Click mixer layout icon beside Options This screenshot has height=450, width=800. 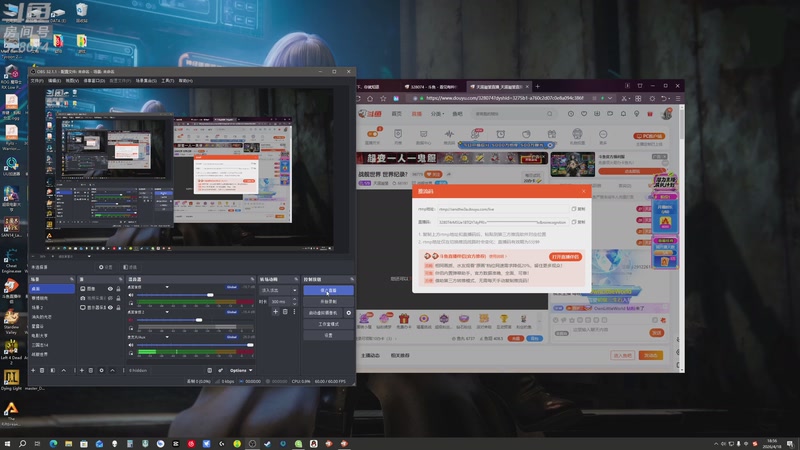click(x=209, y=370)
